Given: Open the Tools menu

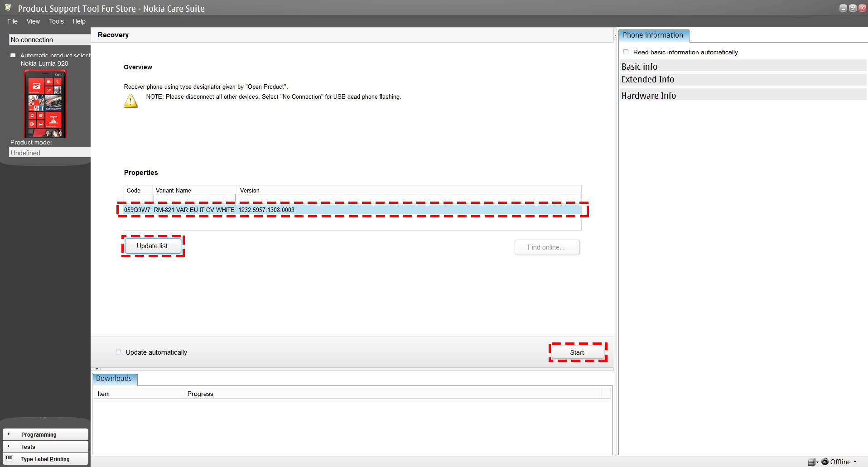Looking at the screenshot, I should click(56, 21).
